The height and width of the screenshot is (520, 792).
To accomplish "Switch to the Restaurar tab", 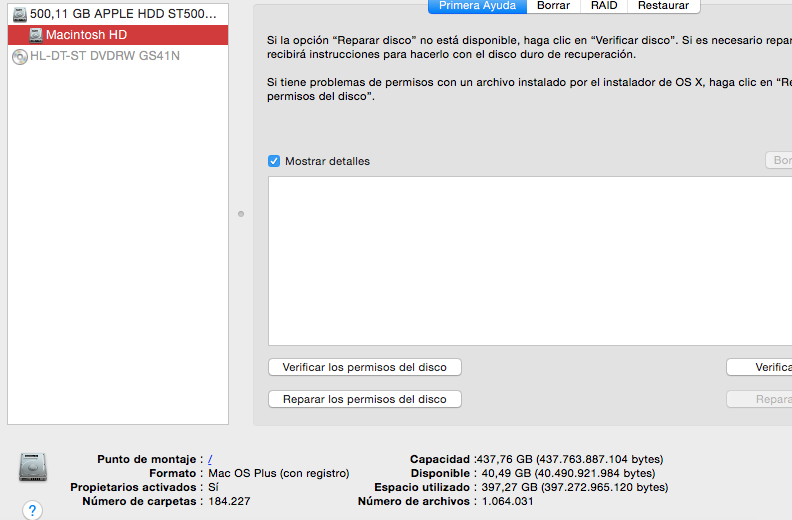I will (x=663, y=6).
